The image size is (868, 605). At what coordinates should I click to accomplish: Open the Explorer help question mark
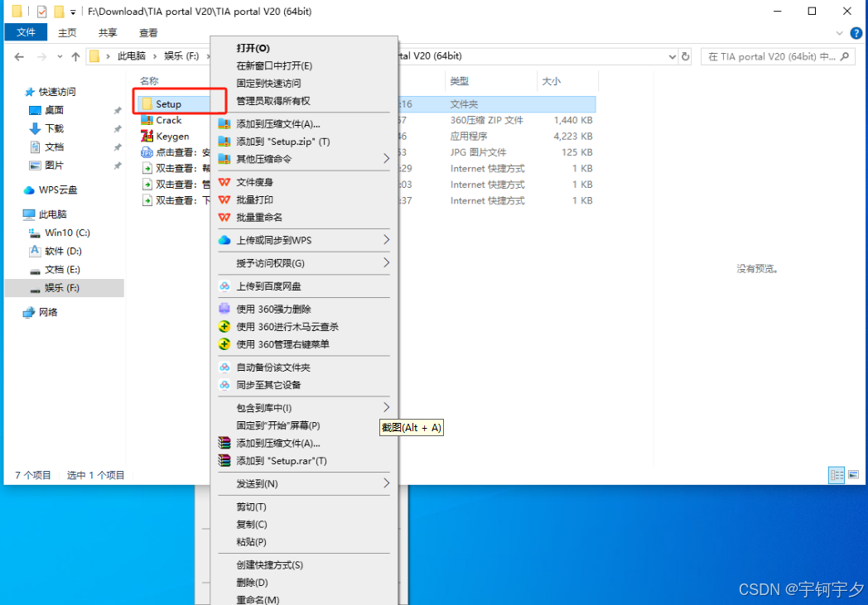coord(856,33)
